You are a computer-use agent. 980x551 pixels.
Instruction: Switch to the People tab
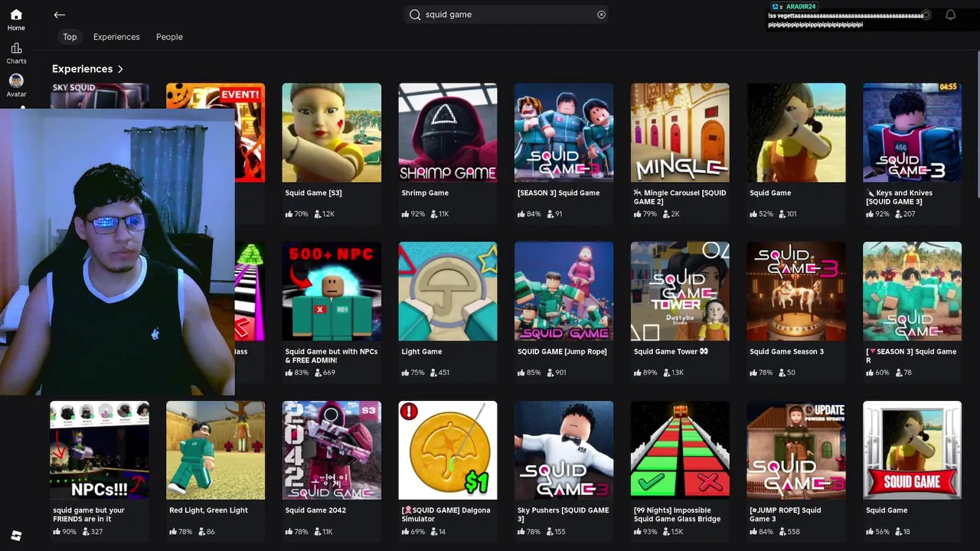pyautogui.click(x=169, y=37)
